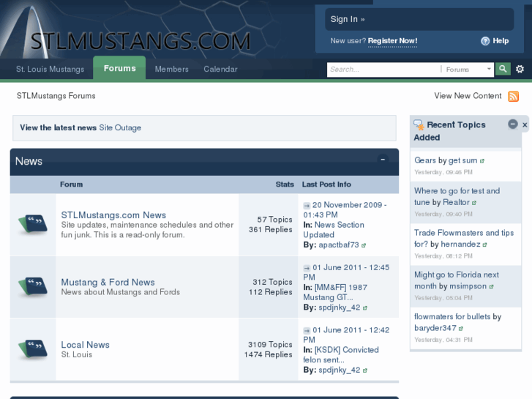The height and width of the screenshot is (399, 532).
Task: Click user hernandez
Action: tap(461, 244)
